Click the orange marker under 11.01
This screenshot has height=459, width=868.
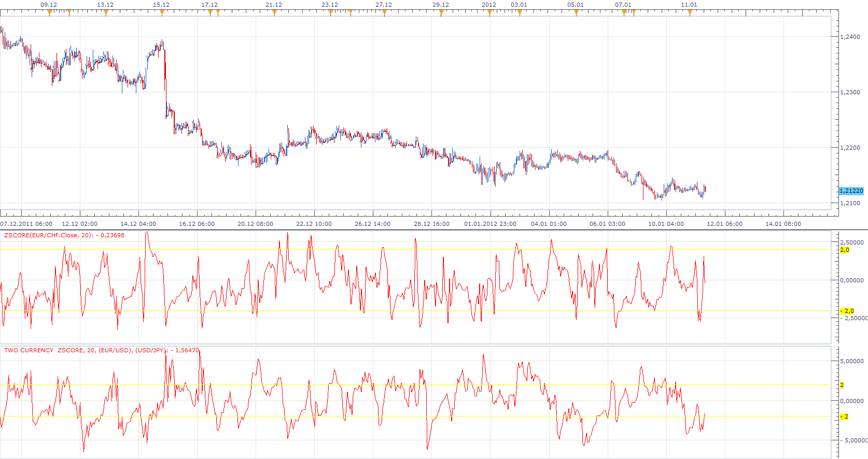pos(690,12)
